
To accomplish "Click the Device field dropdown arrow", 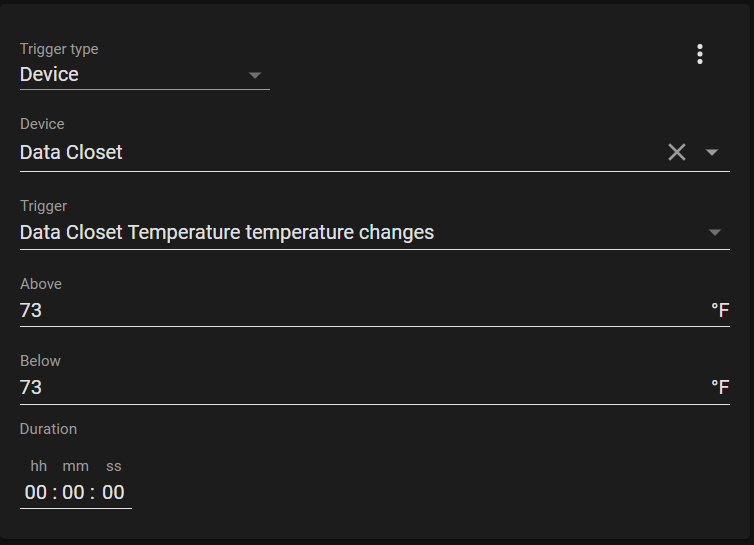I will [712, 152].
